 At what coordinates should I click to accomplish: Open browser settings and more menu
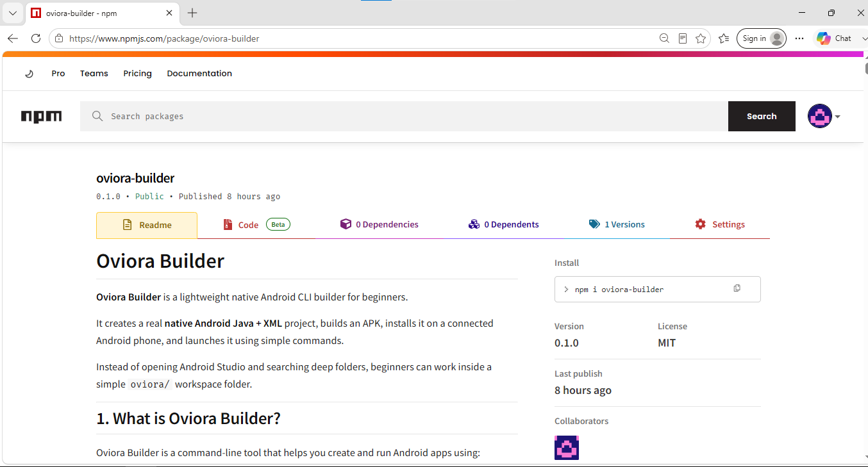pyautogui.click(x=799, y=38)
